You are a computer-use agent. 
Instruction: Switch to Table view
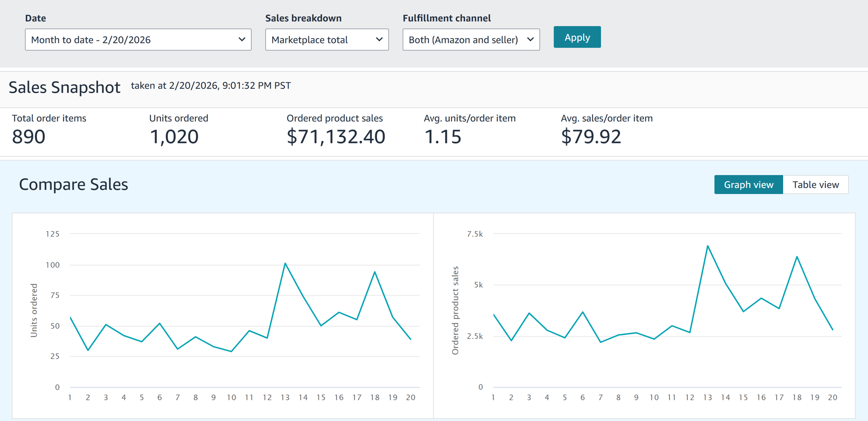tap(815, 184)
